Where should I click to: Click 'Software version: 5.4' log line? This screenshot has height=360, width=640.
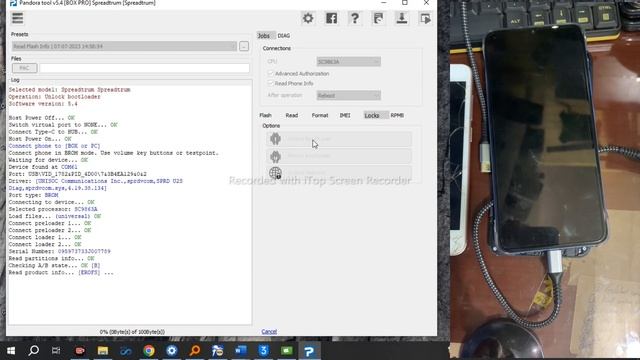pos(43,104)
